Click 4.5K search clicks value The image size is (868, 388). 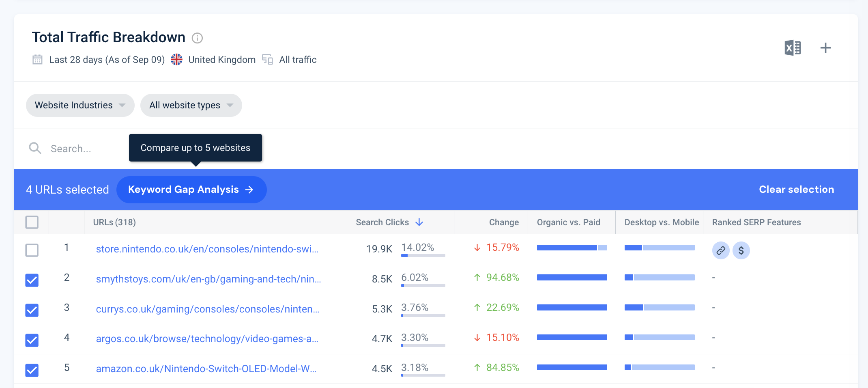382,369
